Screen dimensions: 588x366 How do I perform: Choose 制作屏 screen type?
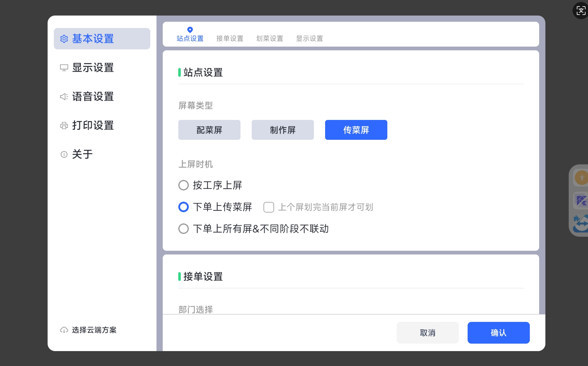[282, 130]
